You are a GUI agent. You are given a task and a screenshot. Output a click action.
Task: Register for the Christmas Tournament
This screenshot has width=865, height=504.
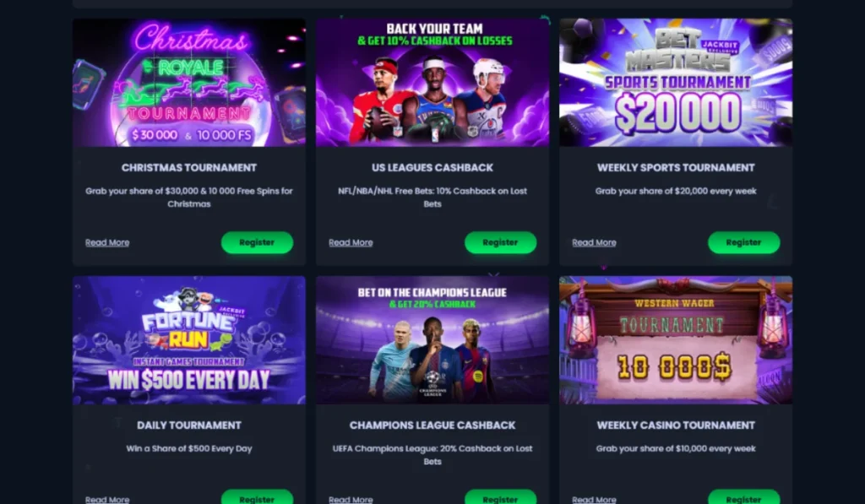pyautogui.click(x=257, y=242)
